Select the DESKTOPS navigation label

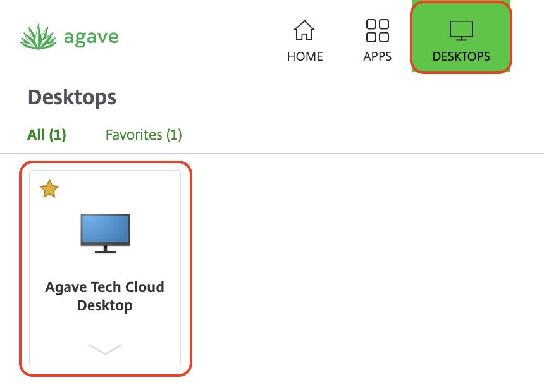[461, 56]
